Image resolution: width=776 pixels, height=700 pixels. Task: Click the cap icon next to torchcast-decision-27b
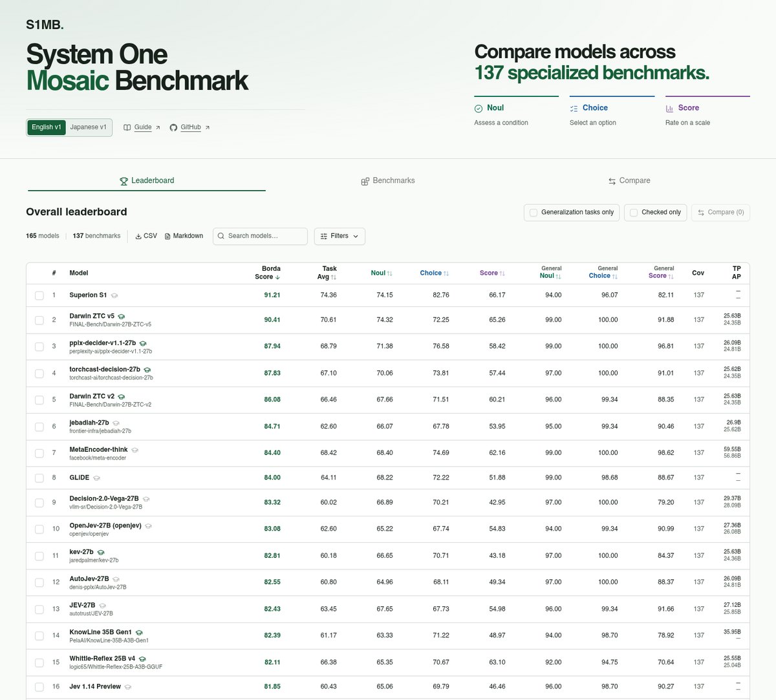[147, 370]
